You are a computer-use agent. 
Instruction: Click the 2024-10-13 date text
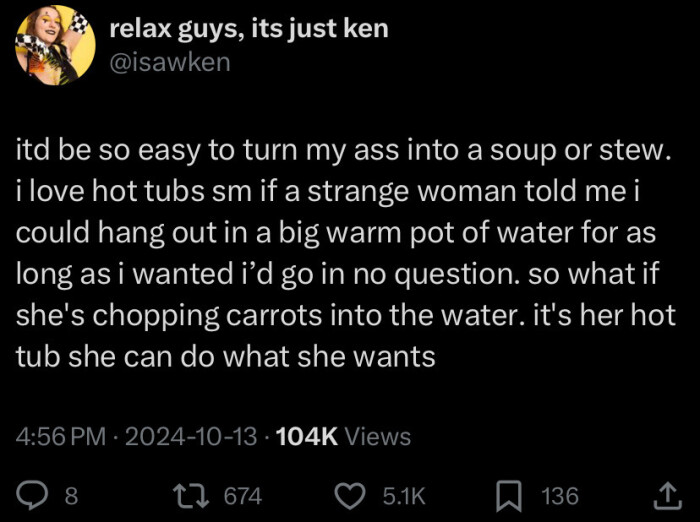[191, 436]
